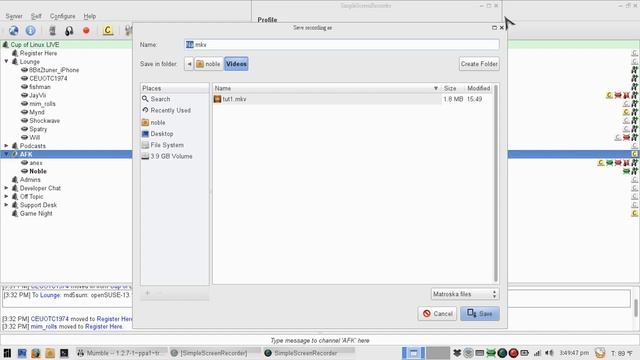Switch to the noble path folder button
The height and width of the screenshot is (360, 640).
tap(209, 64)
